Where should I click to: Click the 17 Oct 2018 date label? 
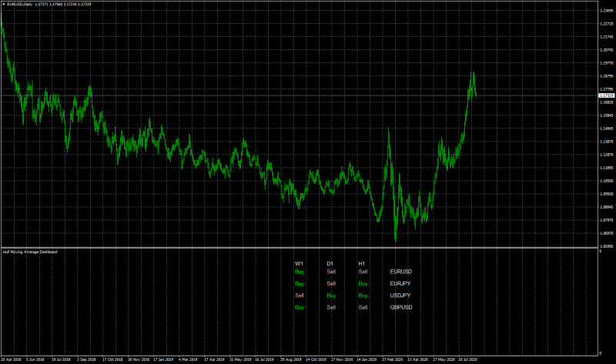(x=112, y=359)
